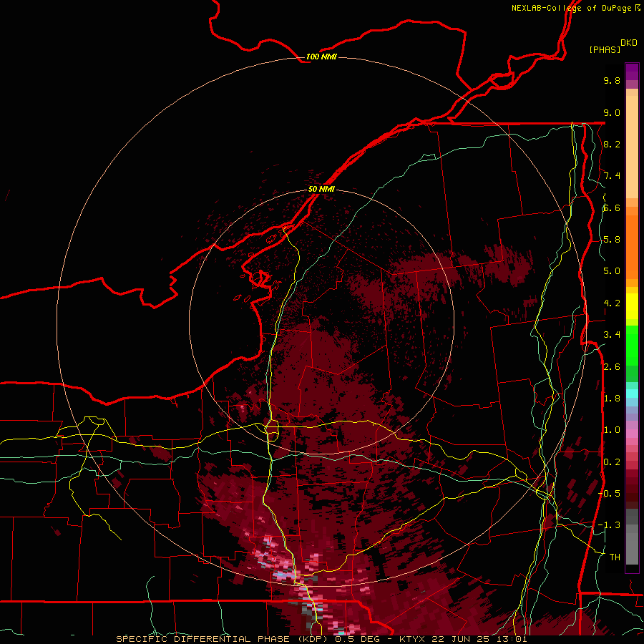Select the 5.0 scale value
The height and width of the screenshot is (644, 644).
[x=612, y=271]
